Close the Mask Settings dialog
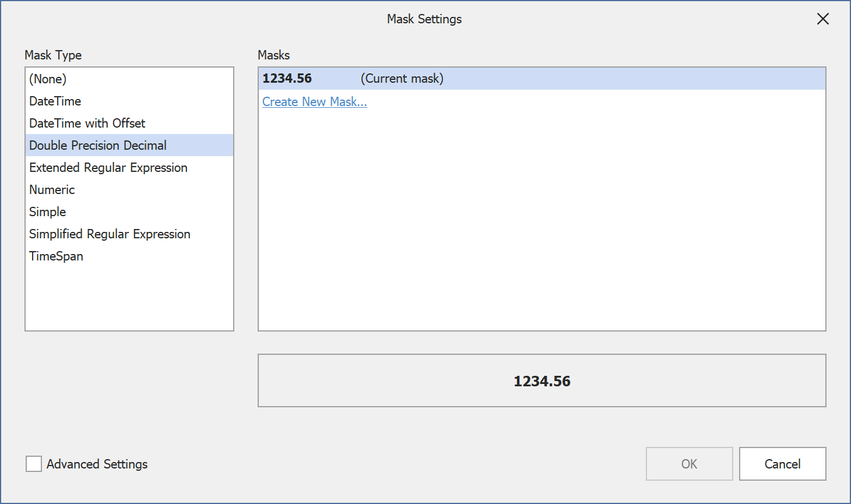Image resolution: width=851 pixels, height=504 pixels. point(822,19)
